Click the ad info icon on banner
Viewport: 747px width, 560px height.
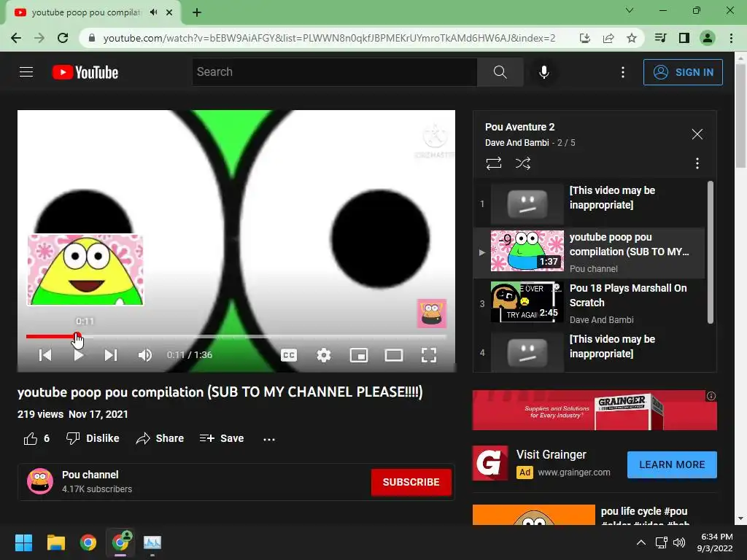[x=711, y=396]
